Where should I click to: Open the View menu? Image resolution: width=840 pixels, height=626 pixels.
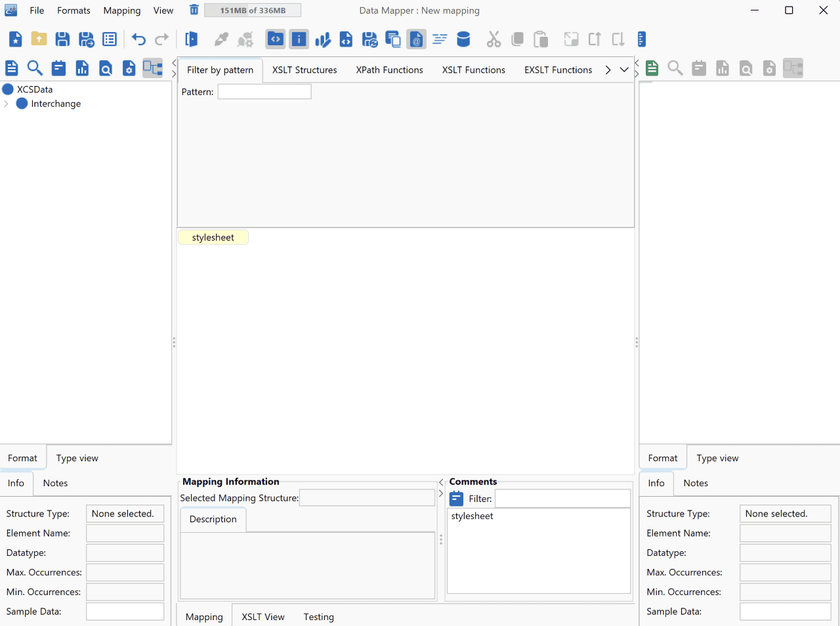tap(163, 10)
